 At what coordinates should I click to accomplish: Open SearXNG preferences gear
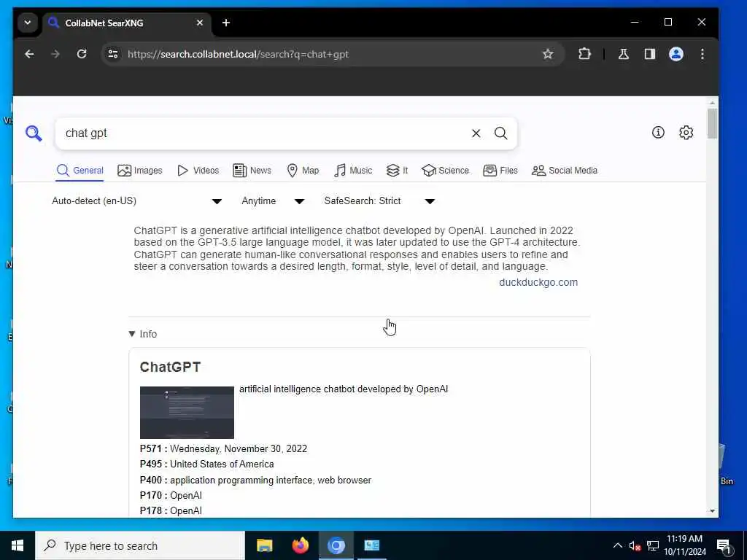pyautogui.click(x=686, y=133)
